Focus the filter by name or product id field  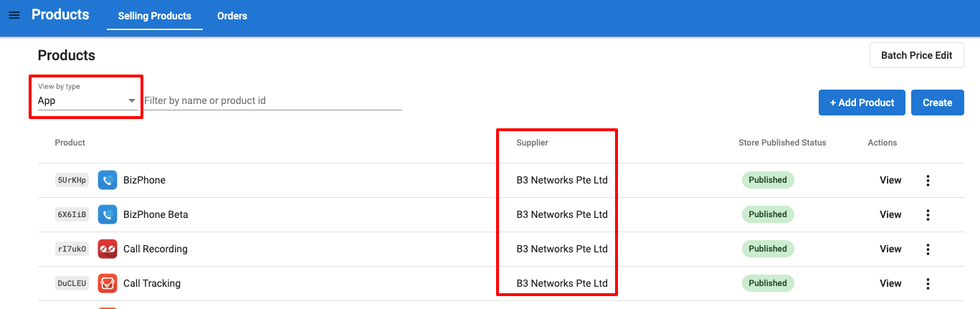tap(273, 100)
